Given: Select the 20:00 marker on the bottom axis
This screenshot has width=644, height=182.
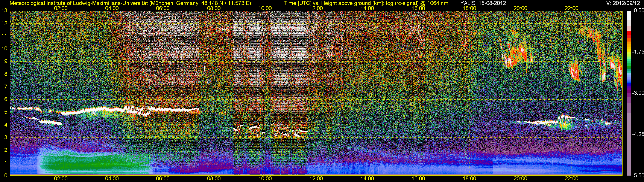Looking at the screenshot, I should (x=520, y=179).
